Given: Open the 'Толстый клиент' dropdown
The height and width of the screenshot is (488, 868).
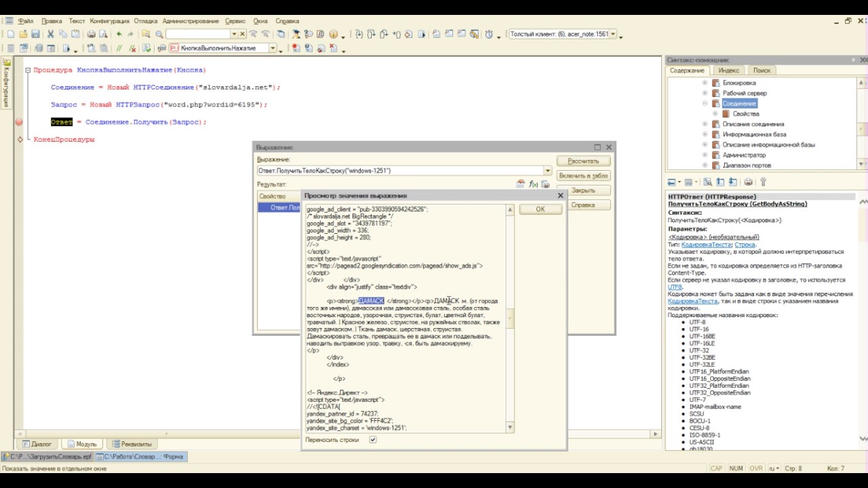Looking at the screenshot, I should (x=613, y=34).
